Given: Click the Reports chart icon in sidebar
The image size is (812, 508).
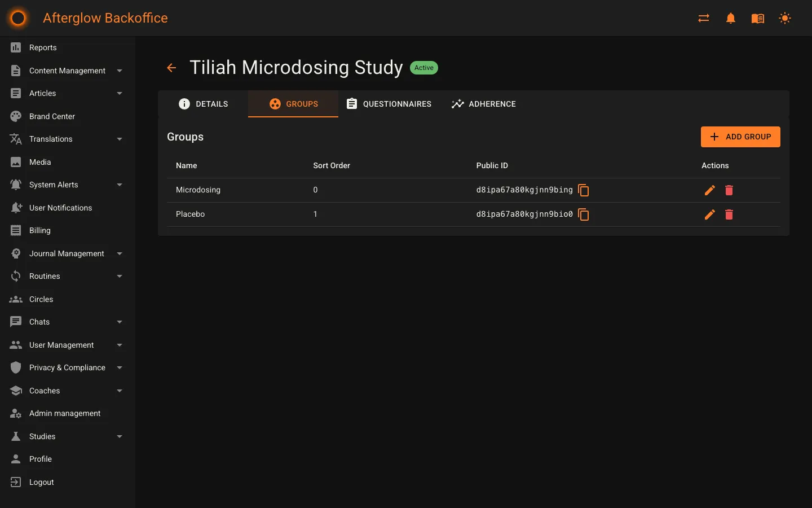Looking at the screenshot, I should 16,47.
